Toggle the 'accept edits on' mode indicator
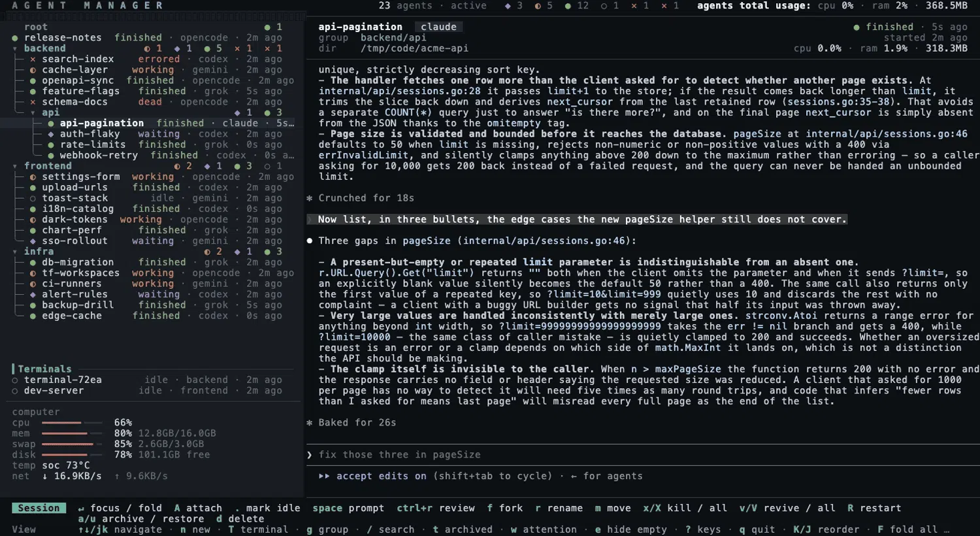Screen dimensions: 980x536 coord(381,477)
